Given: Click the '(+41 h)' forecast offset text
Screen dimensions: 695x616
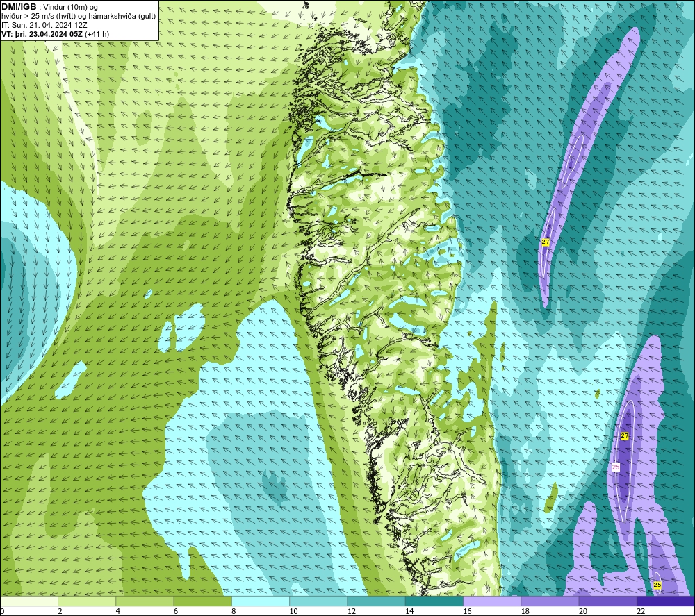Looking at the screenshot, I should click(97, 34).
